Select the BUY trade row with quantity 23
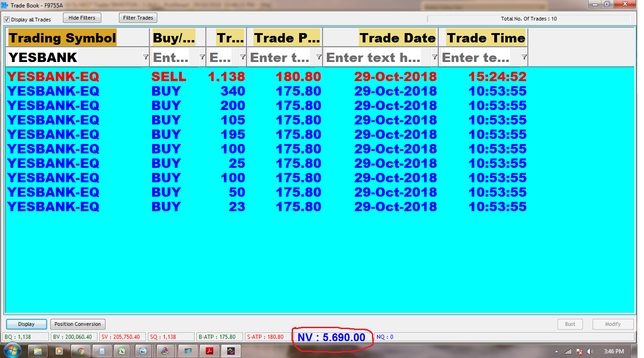The image size is (644, 358). click(x=267, y=207)
